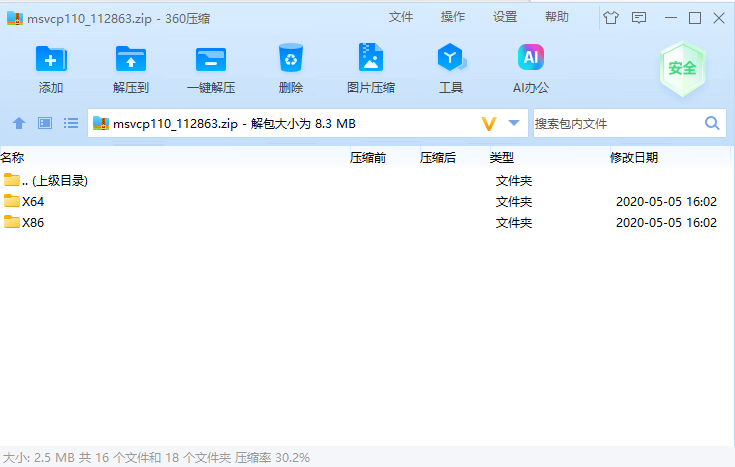735x467 pixels.
Task: Sort by the 修改日期 column header
Action: (x=634, y=158)
